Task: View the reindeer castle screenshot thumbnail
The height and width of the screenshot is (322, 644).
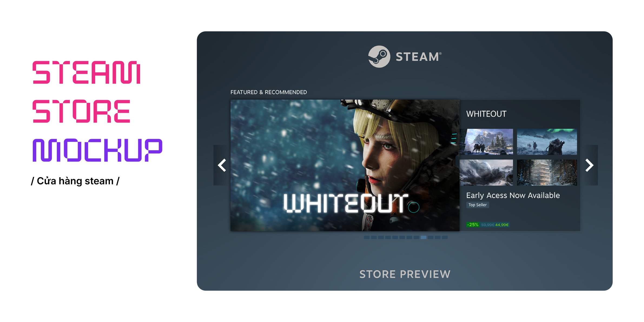Action: point(486,142)
